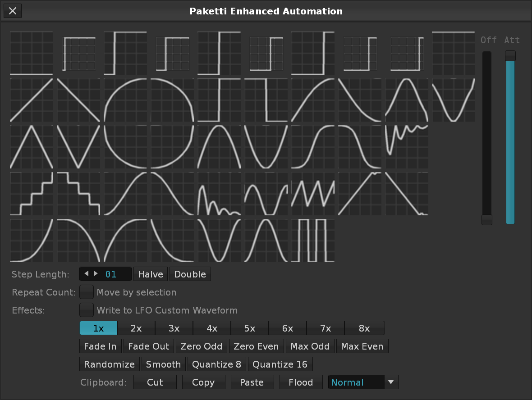Image resolution: width=532 pixels, height=400 pixels.
Task: Open the Normal clipboard mode dropdown
Action: [363, 382]
